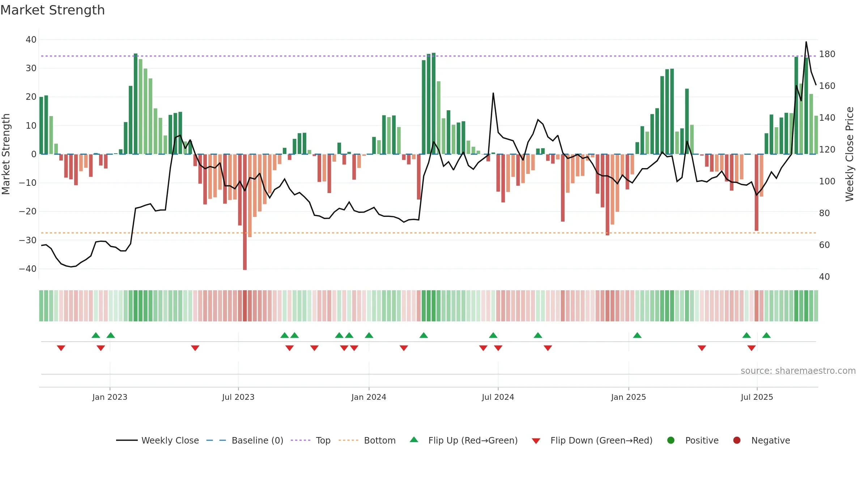868x488 pixels.
Task: Click the Market Strength chart title
Action: pos(52,10)
